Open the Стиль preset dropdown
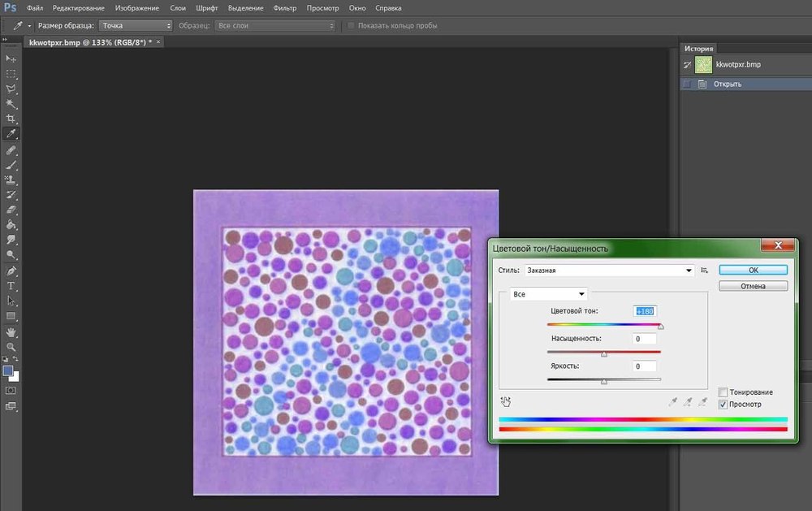 (609, 271)
